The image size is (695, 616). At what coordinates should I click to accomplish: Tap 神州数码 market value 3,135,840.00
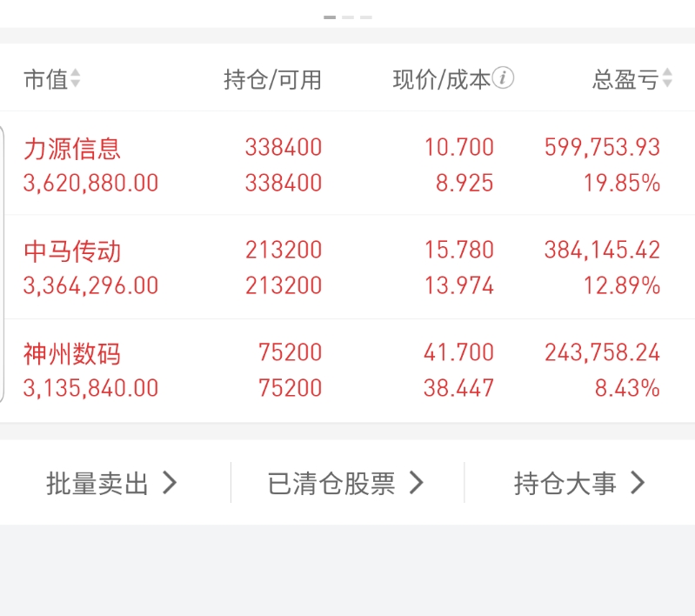pyautogui.click(x=91, y=388)
